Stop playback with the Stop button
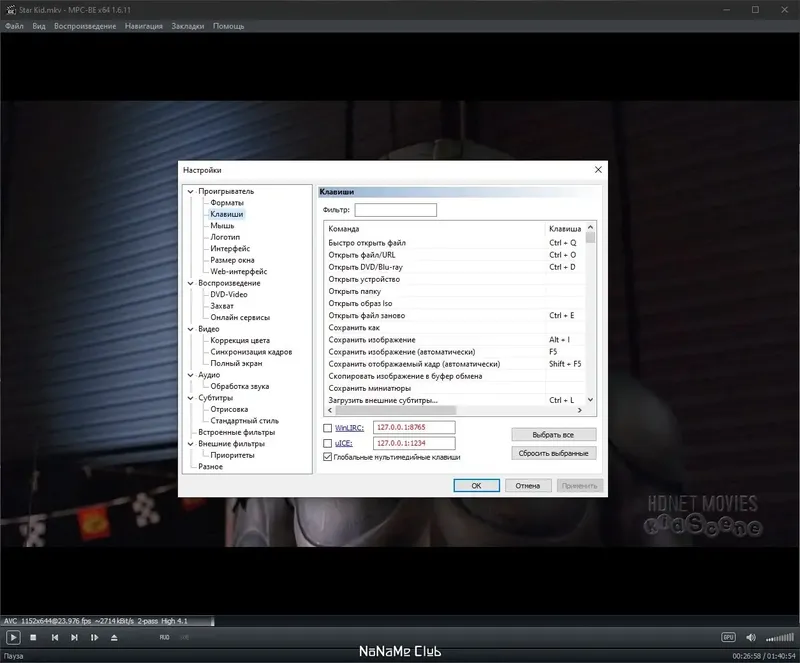 coord(33,637)
